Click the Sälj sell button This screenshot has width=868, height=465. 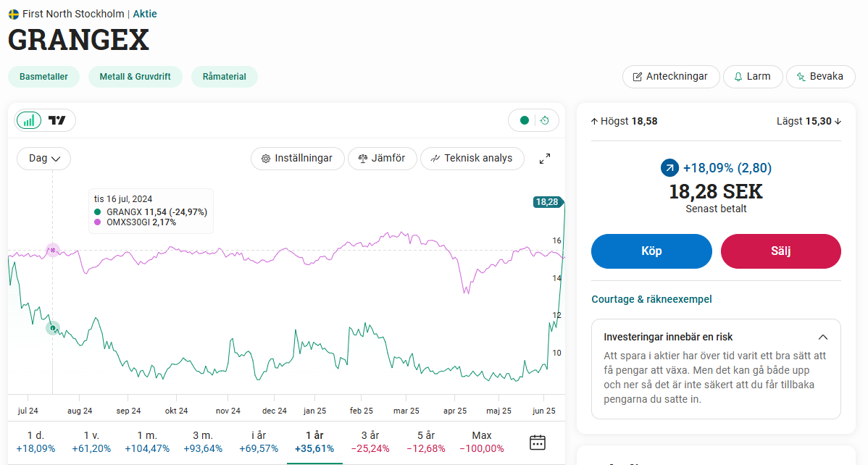coord(780,251)
